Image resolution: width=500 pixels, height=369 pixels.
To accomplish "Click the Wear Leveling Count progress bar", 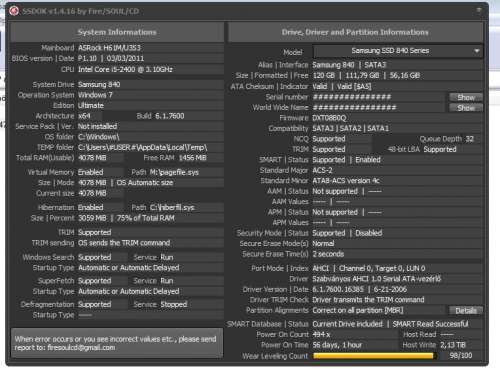I will [x=375, y=356].
